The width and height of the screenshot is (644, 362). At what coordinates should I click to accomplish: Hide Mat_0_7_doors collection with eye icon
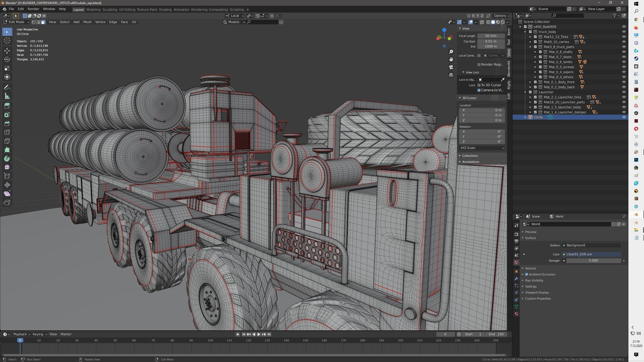624,57
